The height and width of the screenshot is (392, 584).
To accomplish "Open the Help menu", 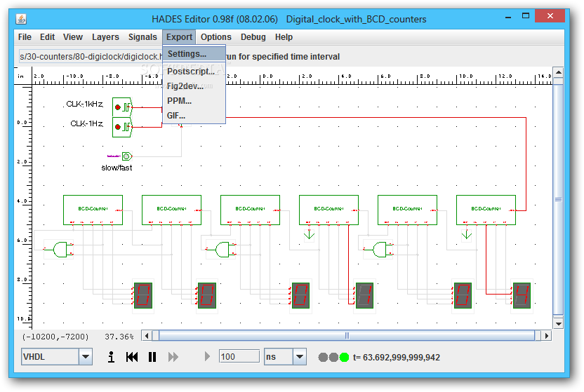I will tap(284, 37).
